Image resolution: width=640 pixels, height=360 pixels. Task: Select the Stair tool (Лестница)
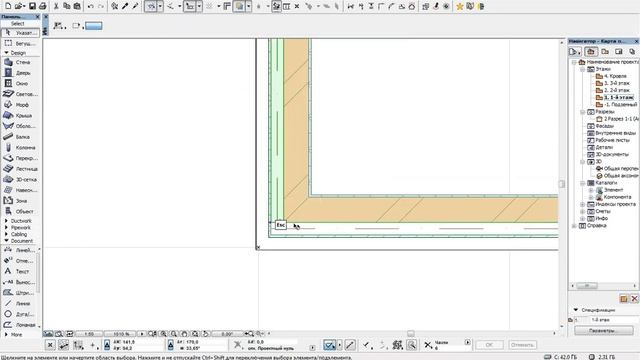pyautogui.click(x=20, y=169)
